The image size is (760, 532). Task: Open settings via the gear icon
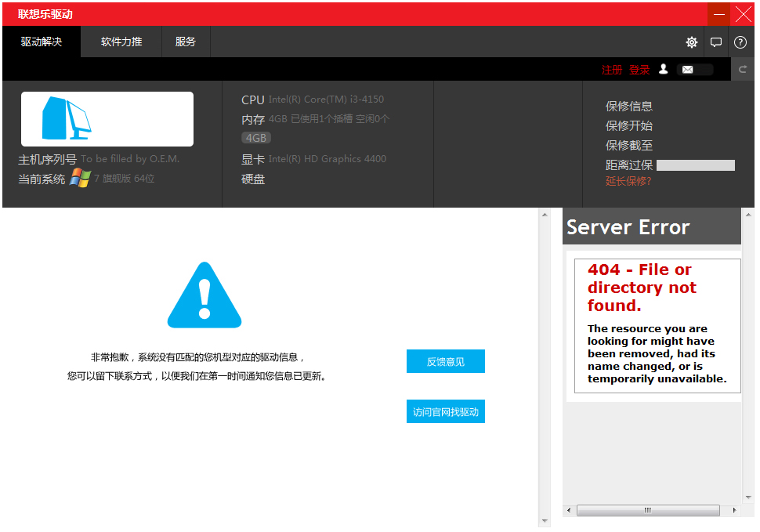(x=692, y=42)
